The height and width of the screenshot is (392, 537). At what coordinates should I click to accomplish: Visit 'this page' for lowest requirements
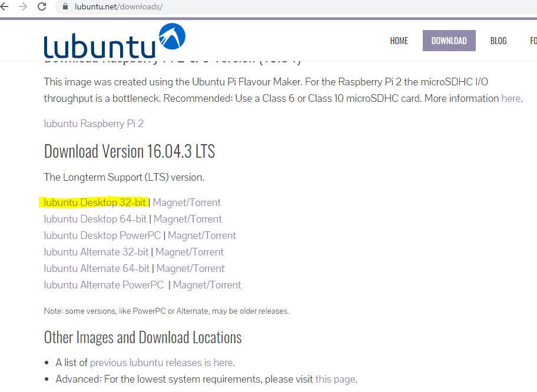[x=335, y=379]
